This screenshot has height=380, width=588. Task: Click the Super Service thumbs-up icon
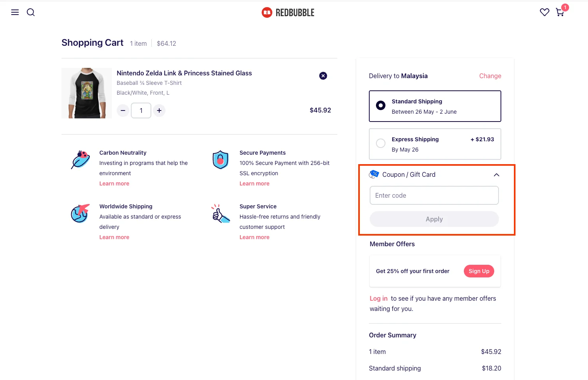(221, 213)
